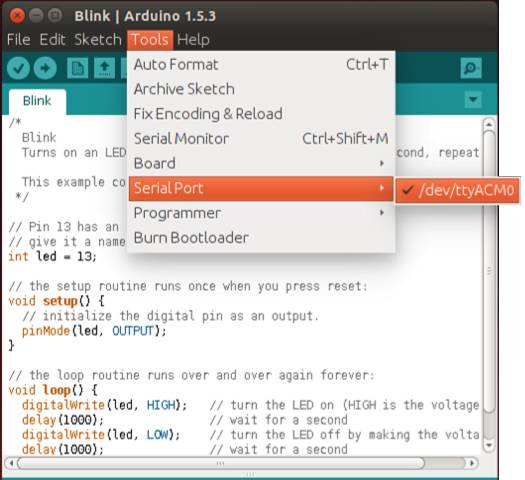The height and width of the screenshot is (480, 525).
Task: Click the Upload arrow toolbar icon
Action: click(x=45, y=68)
